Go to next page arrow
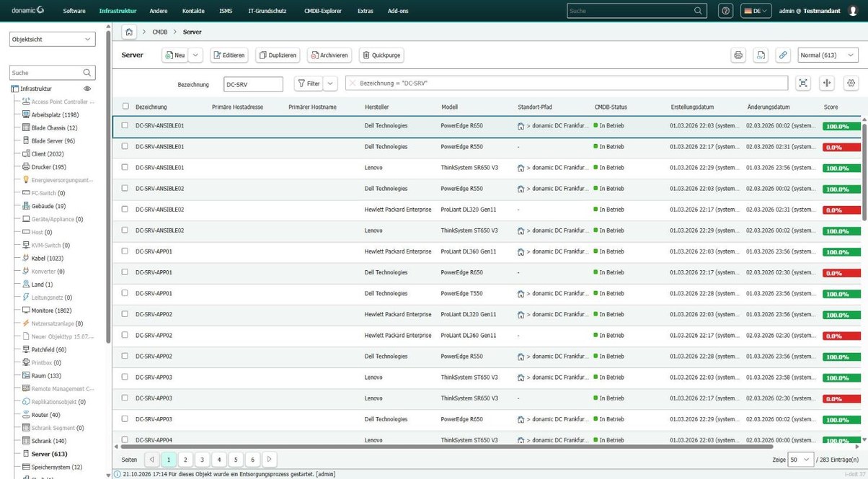The image size is (868, 479). 269,460
